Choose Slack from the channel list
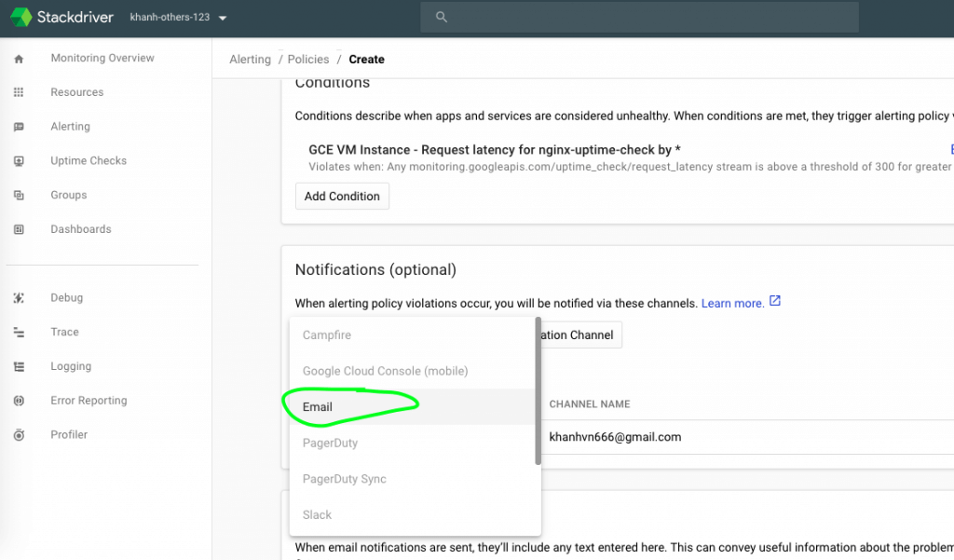Viewport: 954px width, 560px height. tap(317, 514)
